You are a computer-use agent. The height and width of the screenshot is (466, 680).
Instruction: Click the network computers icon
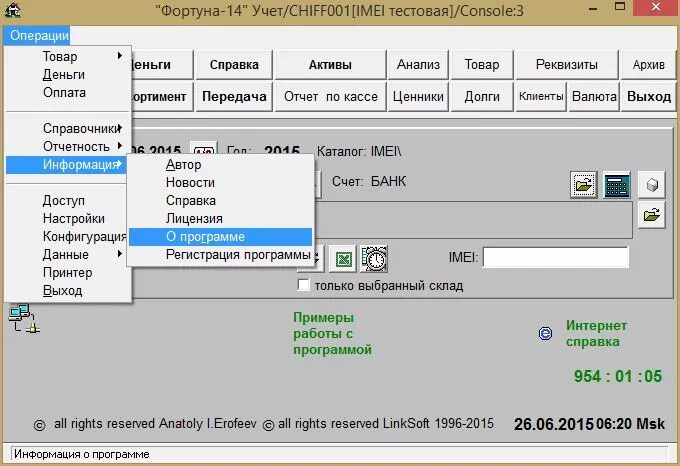[x=24, y=318]
